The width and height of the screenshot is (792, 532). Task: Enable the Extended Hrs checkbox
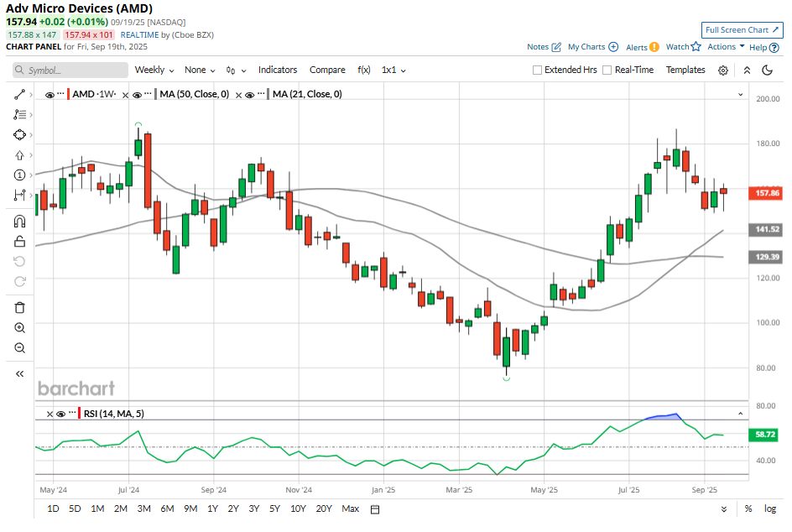tap(537, 70)
